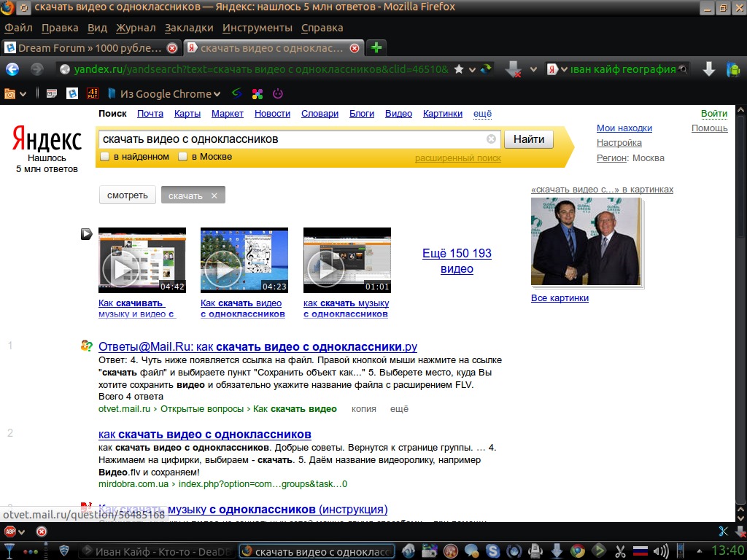The width and height of the screenshot is (747, 560).
Task: Close the Dream Forum tab
Action: click(x=172, y=48)
